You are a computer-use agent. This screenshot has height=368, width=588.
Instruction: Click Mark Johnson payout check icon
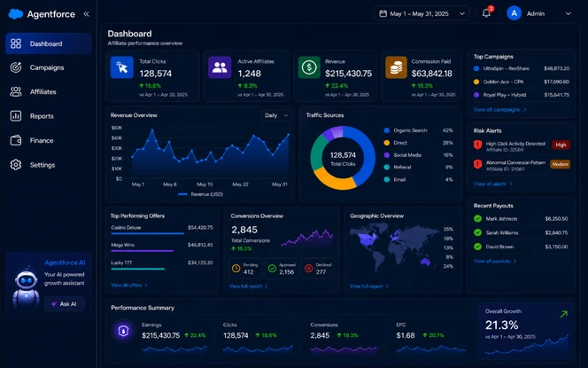click(477, 218)
